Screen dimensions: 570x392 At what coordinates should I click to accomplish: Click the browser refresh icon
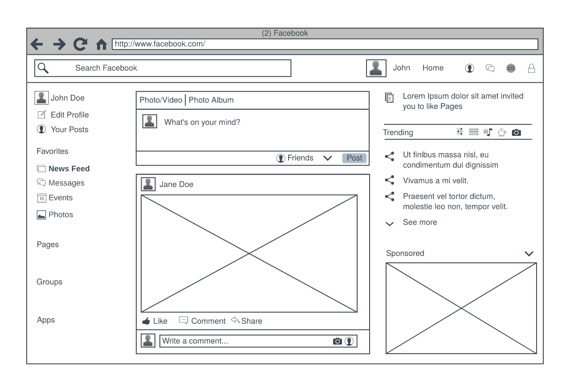pyautogui.click(x=80, y=44)
